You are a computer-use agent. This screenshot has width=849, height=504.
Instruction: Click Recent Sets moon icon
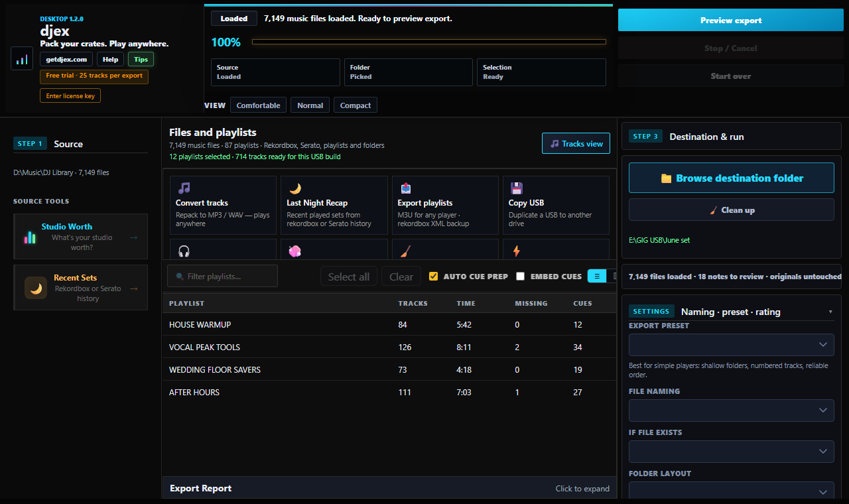(x=36, y=288)
